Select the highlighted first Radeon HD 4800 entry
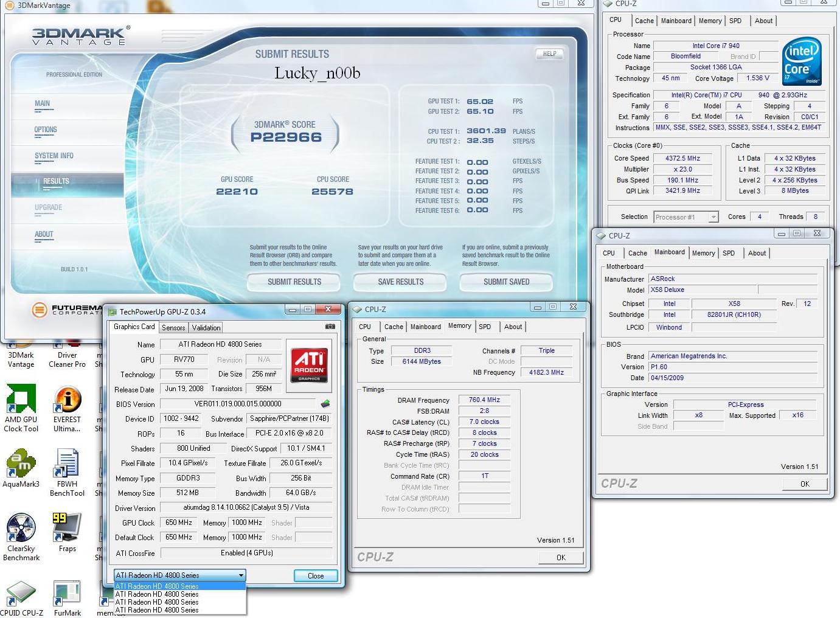The image size is (840, 618). [180, 586]
